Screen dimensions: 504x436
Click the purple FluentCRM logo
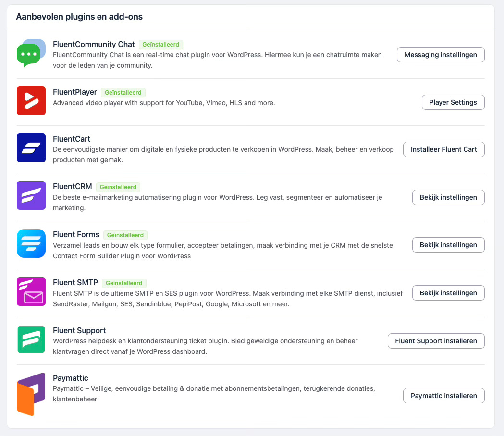pos(31,195)
